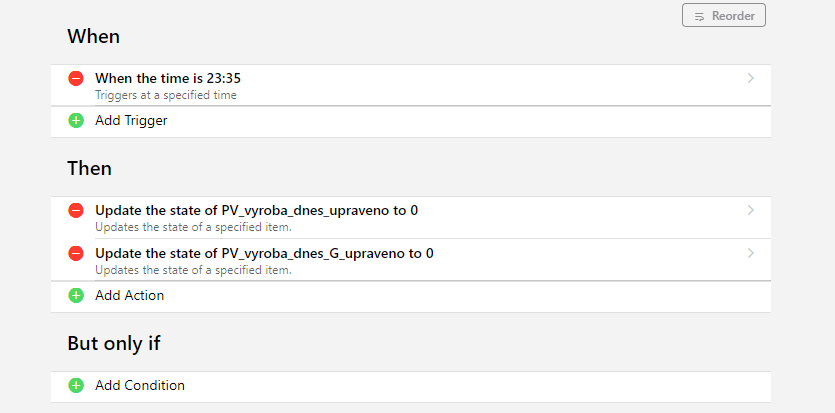Expand the PV_vyroba_dnes_upraveno action chevron

[751, 210]
